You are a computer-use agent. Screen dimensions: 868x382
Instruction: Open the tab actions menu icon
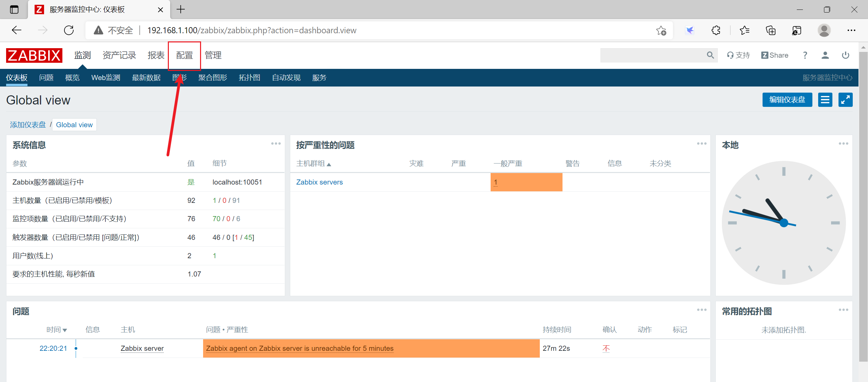[x=14, y=9]
